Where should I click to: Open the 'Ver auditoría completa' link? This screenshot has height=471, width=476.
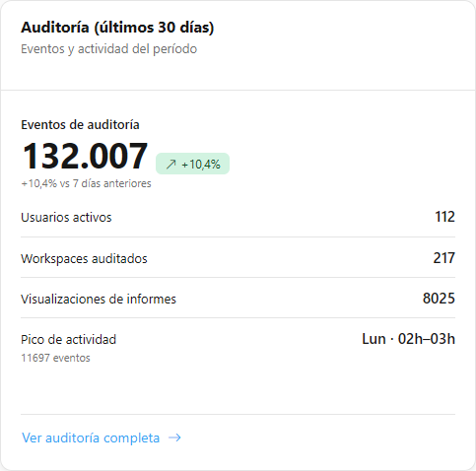(x=102, y=437)
